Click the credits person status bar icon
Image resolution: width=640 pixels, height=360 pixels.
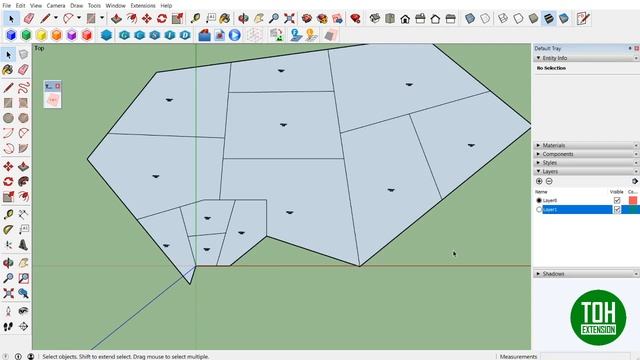(x=31, y=356)
